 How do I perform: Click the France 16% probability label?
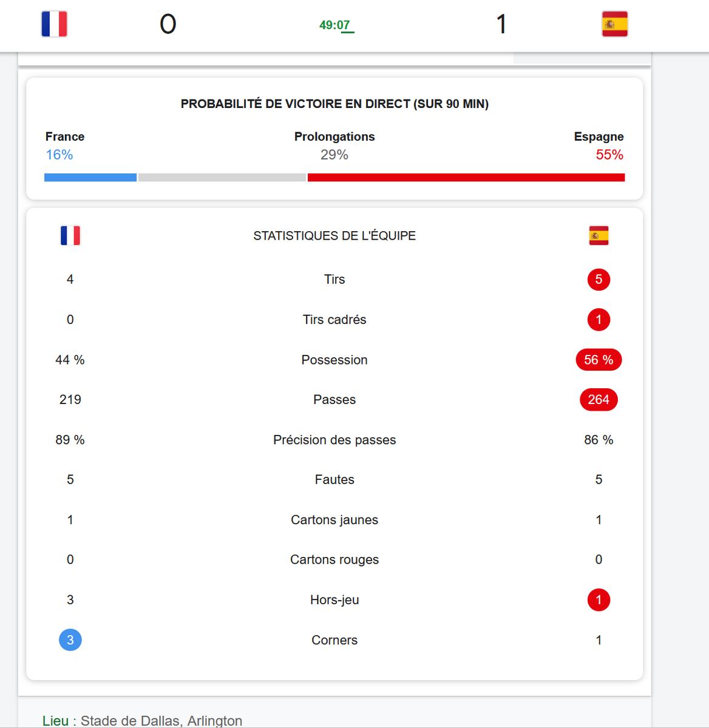(x=65, y=146)
